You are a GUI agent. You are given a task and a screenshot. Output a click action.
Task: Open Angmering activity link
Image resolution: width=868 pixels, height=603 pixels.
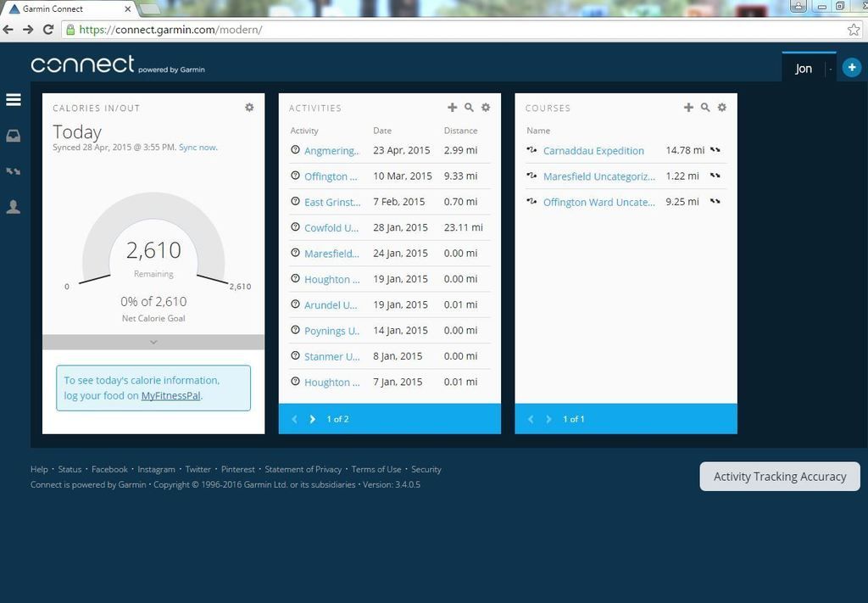pos(331,151)
